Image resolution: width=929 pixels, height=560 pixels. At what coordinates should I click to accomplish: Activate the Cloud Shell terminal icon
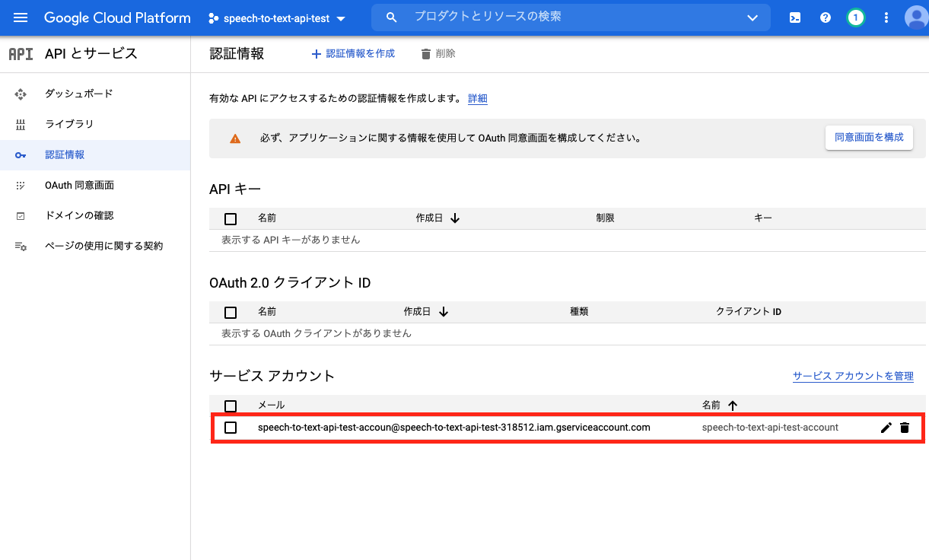pyautogui.click(x=794, y=17)
